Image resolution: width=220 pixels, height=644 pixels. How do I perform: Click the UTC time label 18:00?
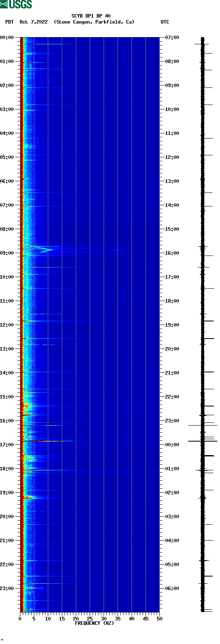[172, 301]
